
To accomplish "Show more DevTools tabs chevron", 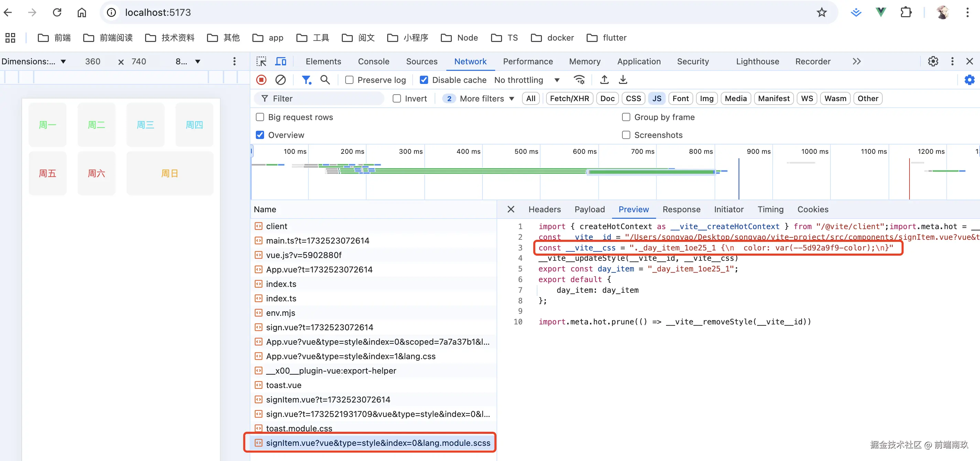I will coord(856,61).
